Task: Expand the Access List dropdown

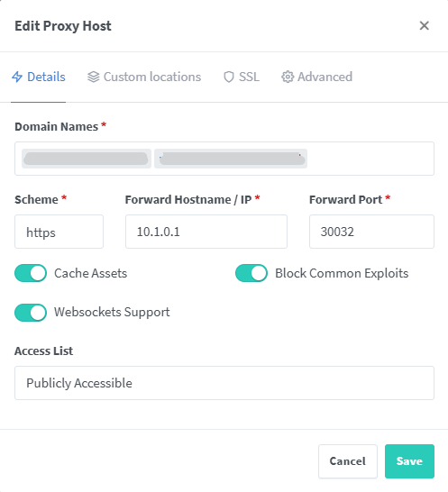Action: pyautogui.click(x=224, y=383)
